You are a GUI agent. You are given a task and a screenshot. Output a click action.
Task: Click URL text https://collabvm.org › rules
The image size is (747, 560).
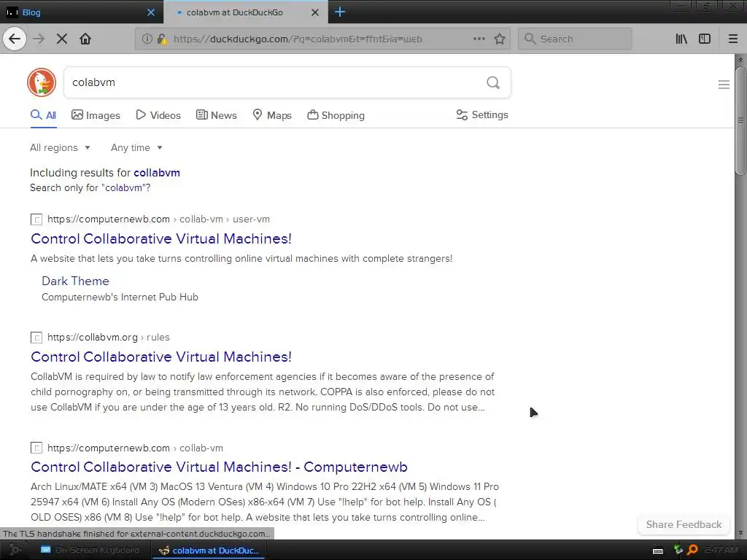[x=109, y=337]
